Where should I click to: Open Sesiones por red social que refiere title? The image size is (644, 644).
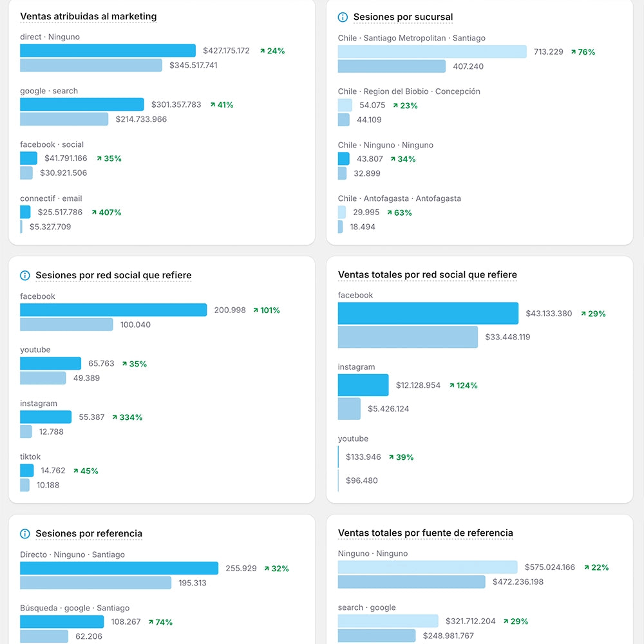pyautogui.click(x=113, y=276)
